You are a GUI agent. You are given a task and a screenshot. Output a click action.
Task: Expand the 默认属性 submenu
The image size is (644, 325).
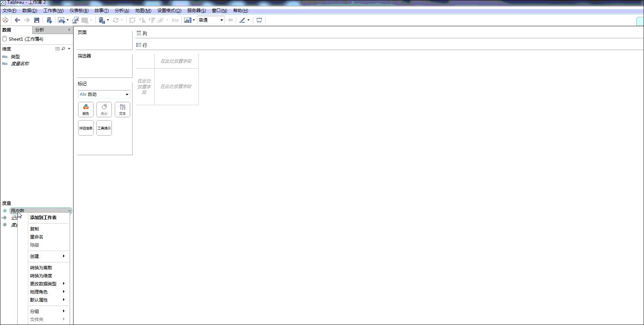(49, 300)
